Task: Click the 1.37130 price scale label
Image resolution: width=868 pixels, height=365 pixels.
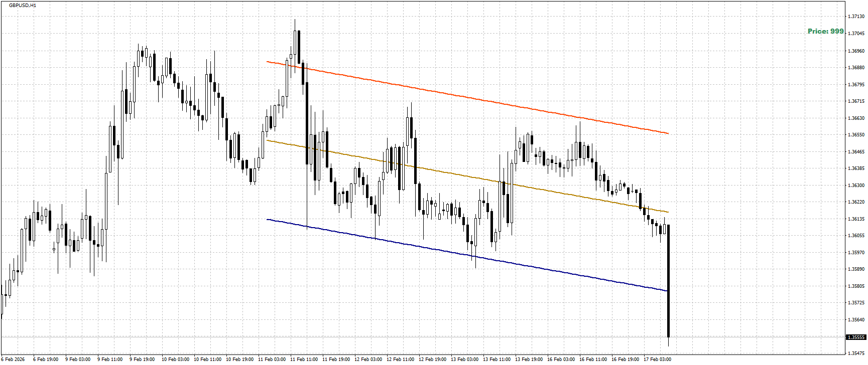Action: coord(856,17)
